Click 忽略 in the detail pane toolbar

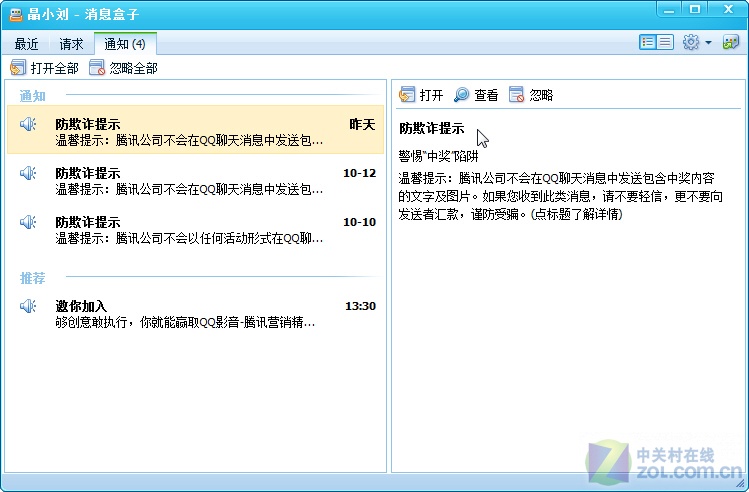point(531,95)
